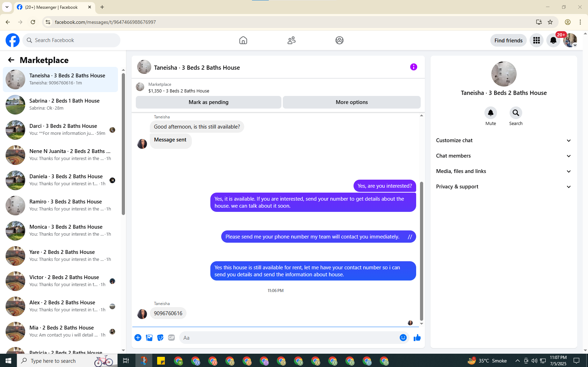This screenshot has height=367, width=588.
Task: Open Windows Start menu
Action: [x=8, y=361]
